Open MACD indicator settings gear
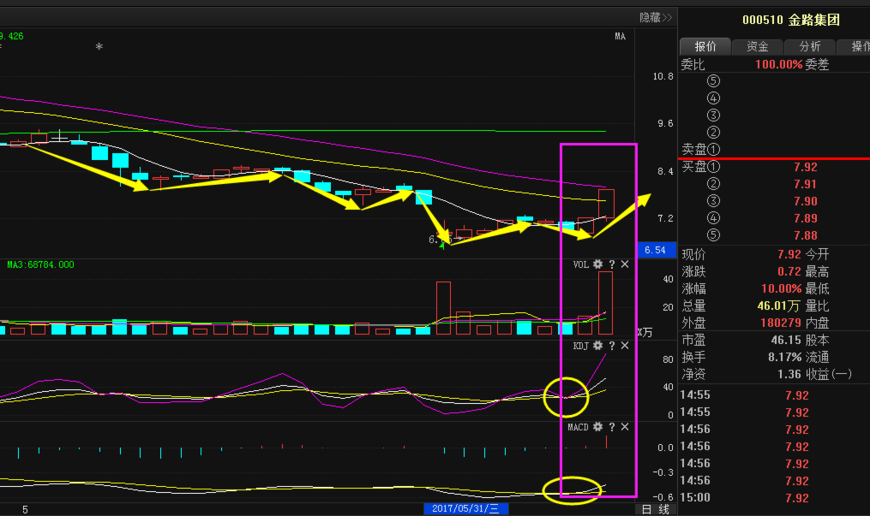The width and height of the screenshot is (870, 516). pos(598,427)
